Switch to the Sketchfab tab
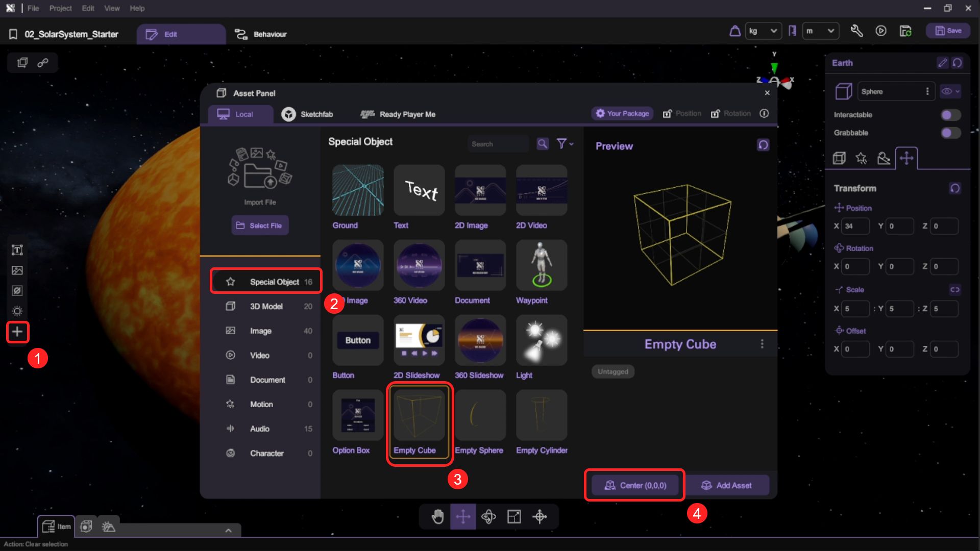The height and width of the screenshot is (551, 980). click(307, 114)
